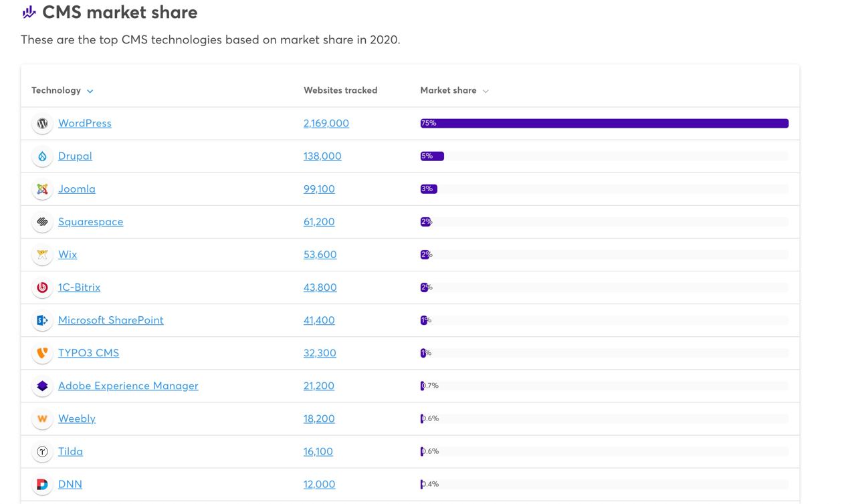Click the 99,100 websites tracked link

tap(319, 188)
